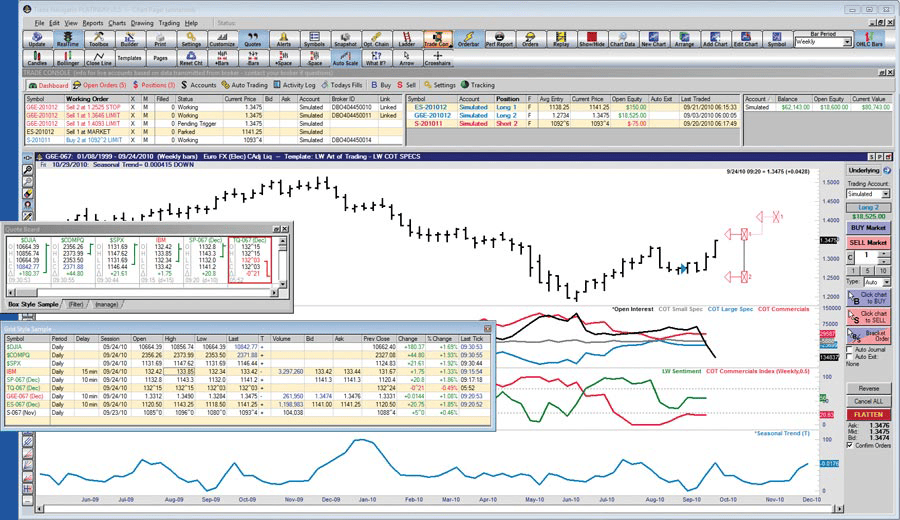Screen dimensions: 900x520
Task: Open the Activity Log tab
Action: [294, 85]
